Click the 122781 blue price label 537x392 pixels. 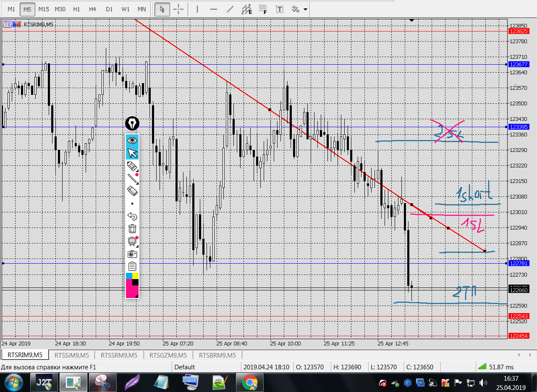519,263
